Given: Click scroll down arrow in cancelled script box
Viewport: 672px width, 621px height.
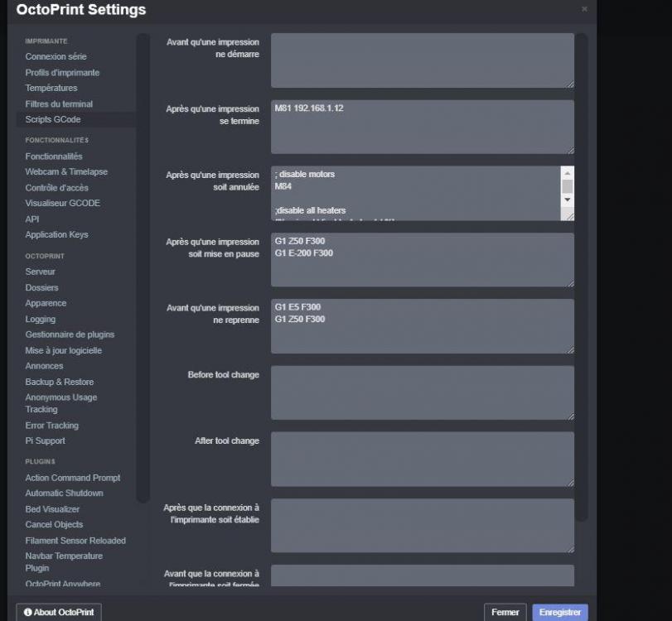Looking at the screenshot, I should 568,200.
